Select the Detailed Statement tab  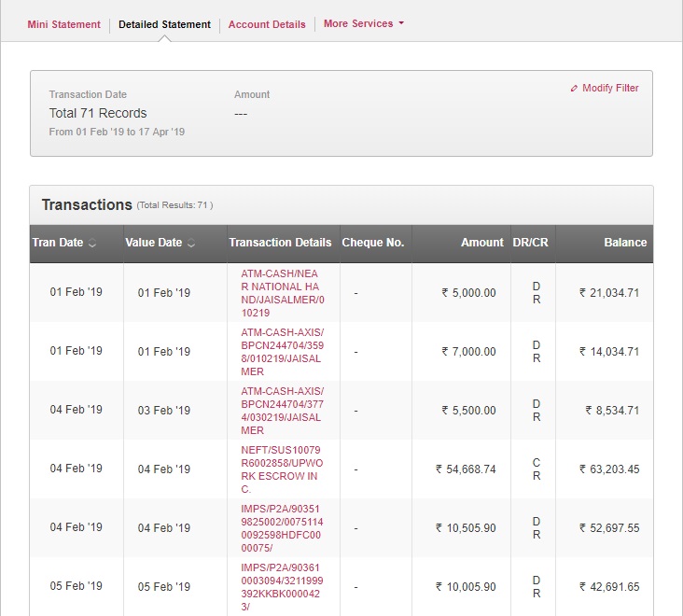[164, 24]
